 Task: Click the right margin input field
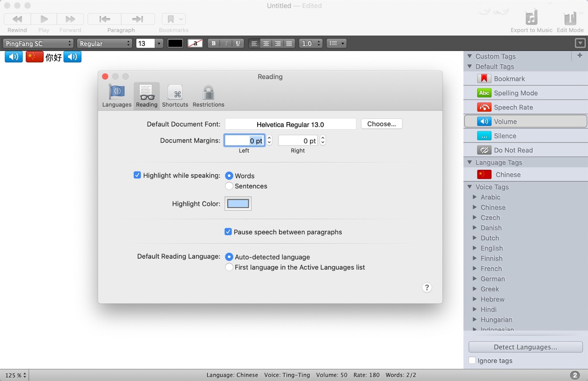click(298, 141)
